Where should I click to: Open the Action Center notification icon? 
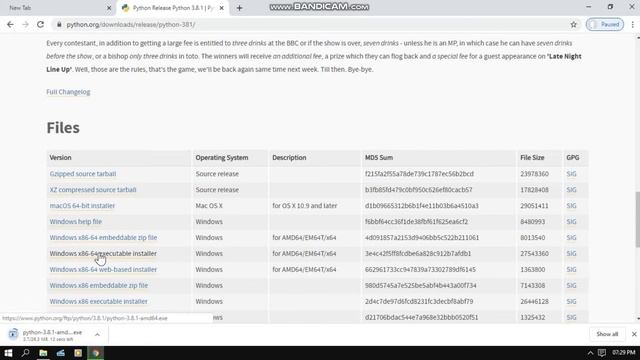tap(602, 353)
